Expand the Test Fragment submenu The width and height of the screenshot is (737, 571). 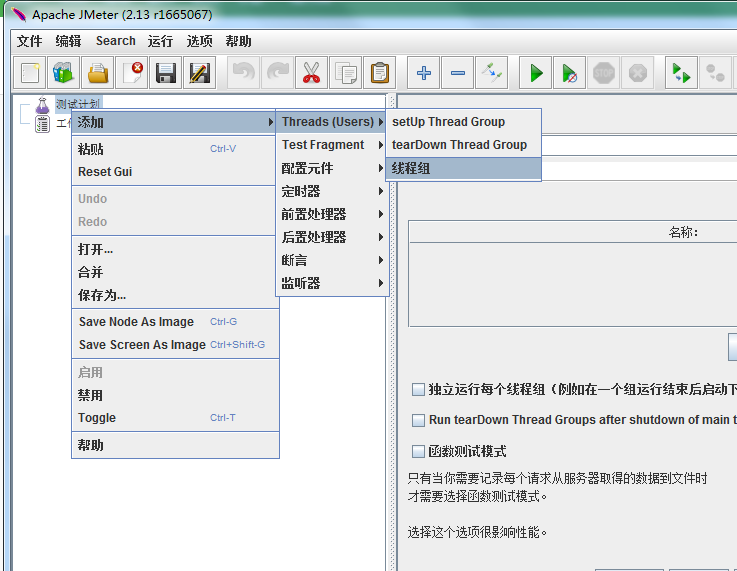point(332,145)
